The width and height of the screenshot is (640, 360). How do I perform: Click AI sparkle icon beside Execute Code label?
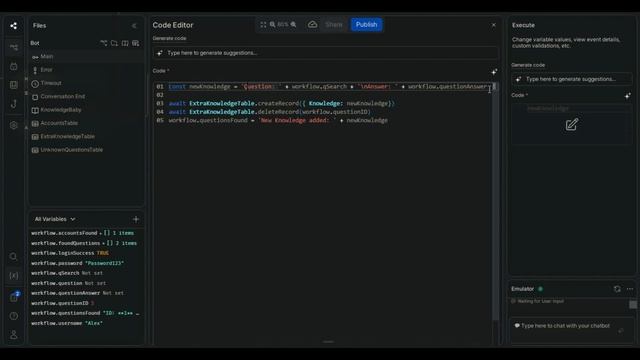(628, 96)
